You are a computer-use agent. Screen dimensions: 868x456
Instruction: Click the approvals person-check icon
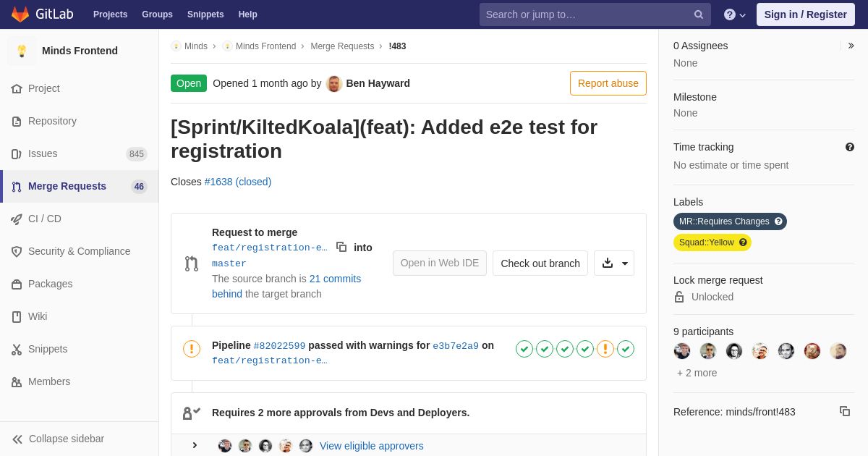192,413
